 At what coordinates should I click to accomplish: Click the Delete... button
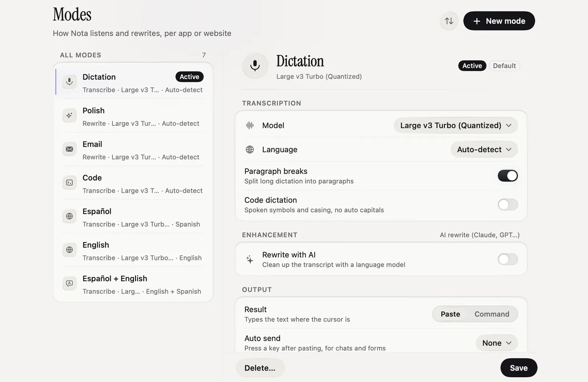pos(260,368)
